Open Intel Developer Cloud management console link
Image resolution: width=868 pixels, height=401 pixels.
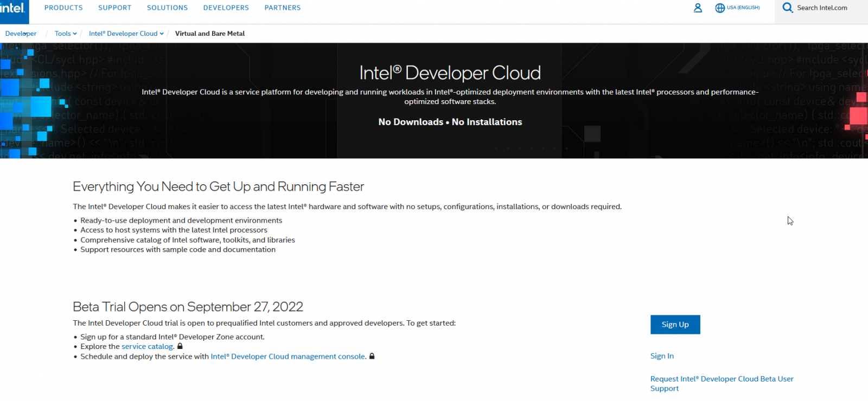(288, 357)
